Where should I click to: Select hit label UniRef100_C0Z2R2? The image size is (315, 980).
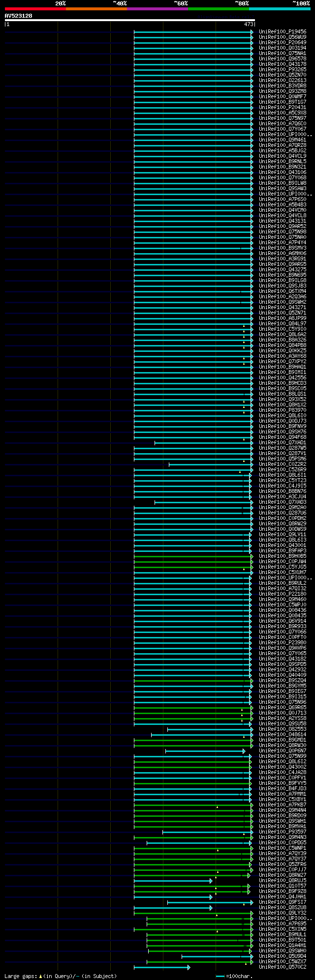[x=283, y=464]
